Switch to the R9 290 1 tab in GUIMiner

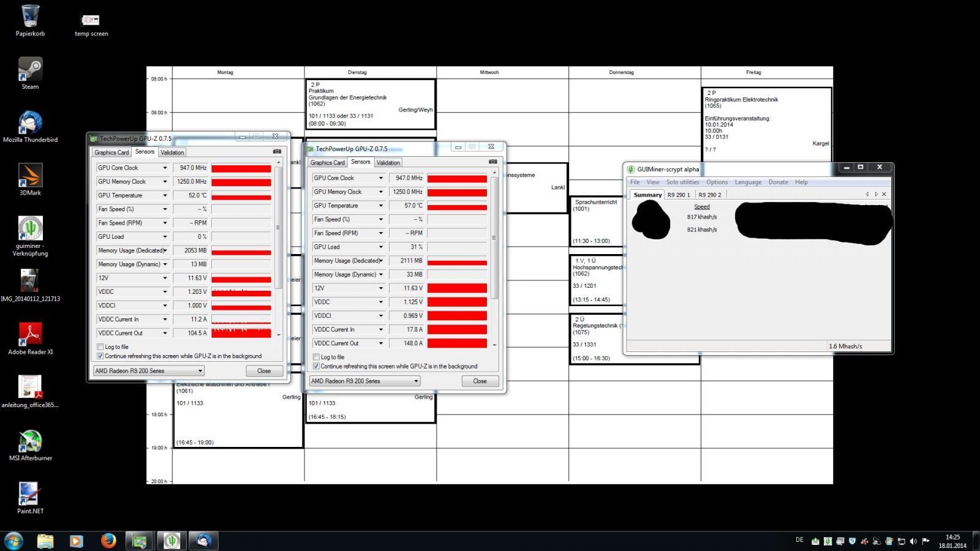pyautogui.click(x=679, y=195)
